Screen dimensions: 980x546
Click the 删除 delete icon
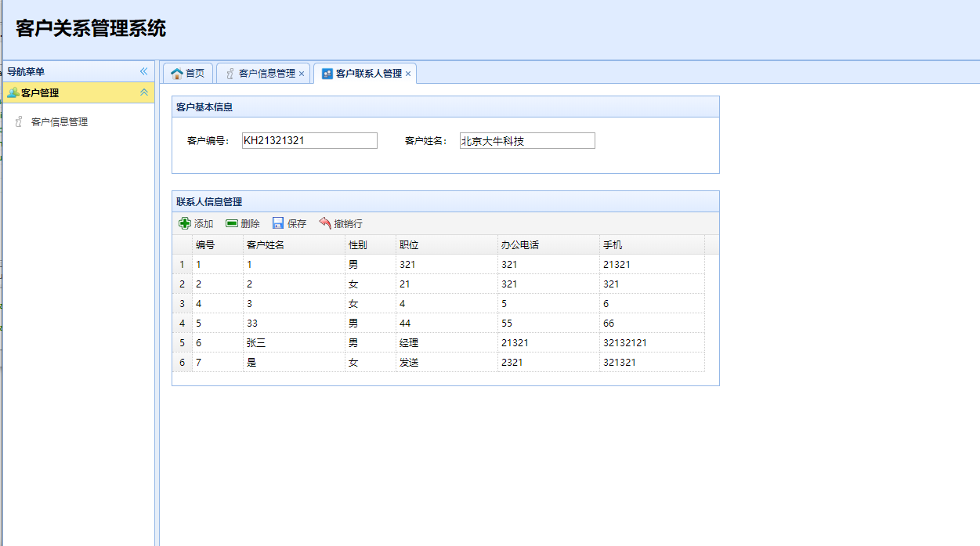pyautogui.click(x=231, y=222)
